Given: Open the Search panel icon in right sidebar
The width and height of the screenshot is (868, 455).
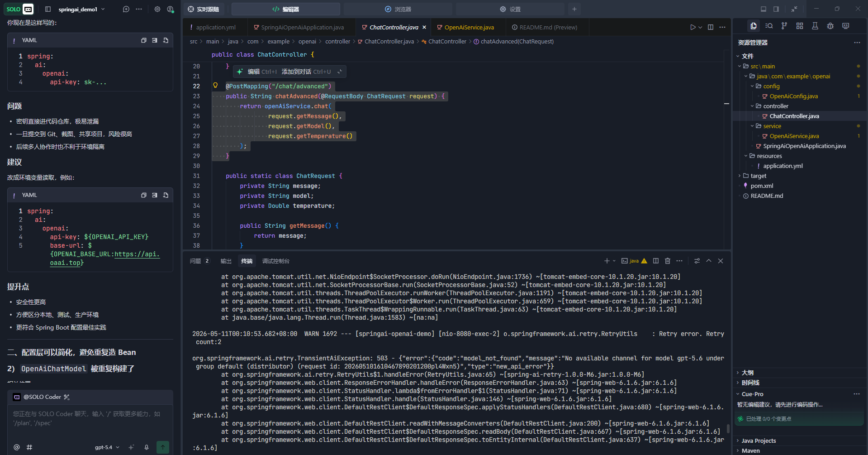Looking at the screenshot, I should click(x=769, y=26).
